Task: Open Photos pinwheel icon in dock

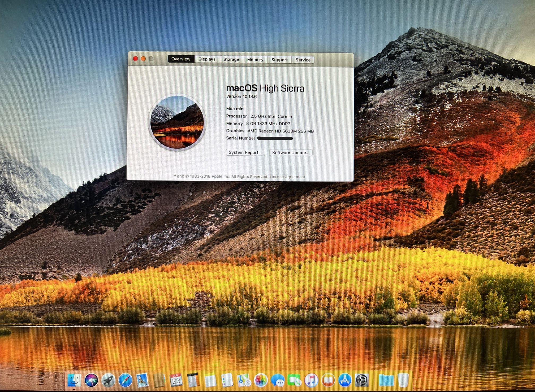Action: tap(261, 380)
